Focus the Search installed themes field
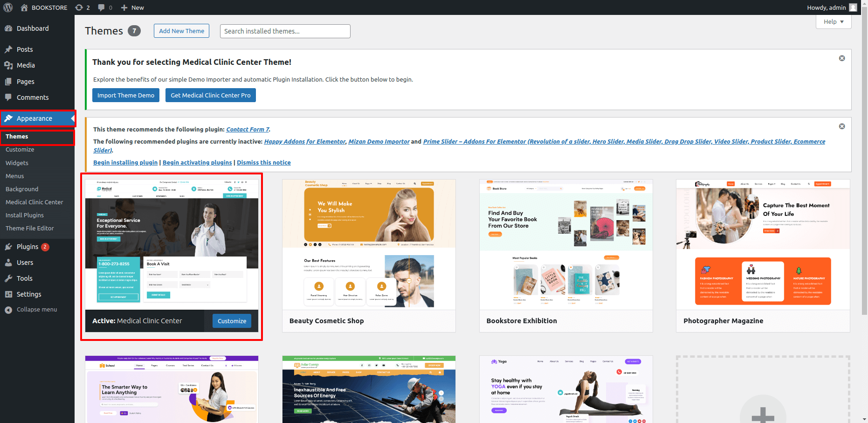The image size is (868, 423). click(285, 31)
